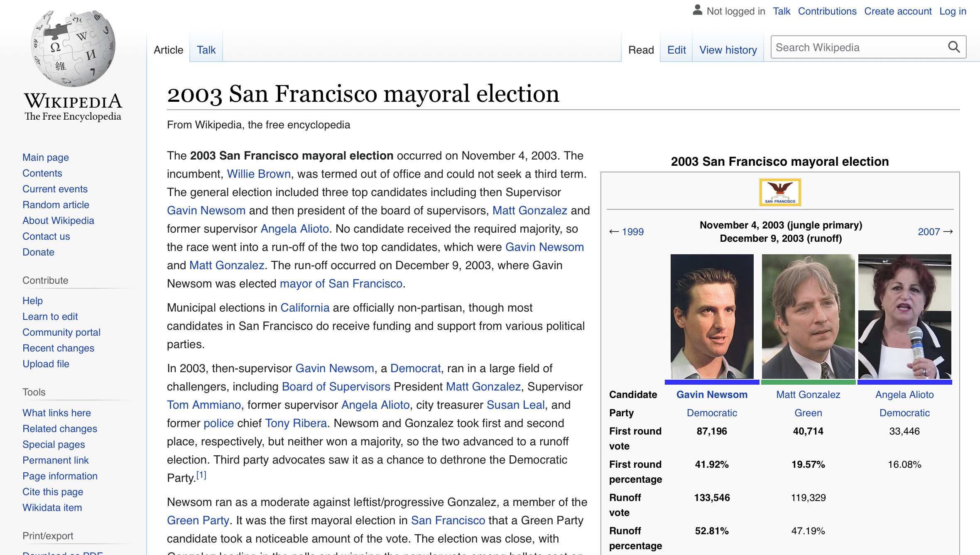The width and height of the screenshot is (980, 555).
Task: Open Tom Ammiano link
Action: [204, 405]
